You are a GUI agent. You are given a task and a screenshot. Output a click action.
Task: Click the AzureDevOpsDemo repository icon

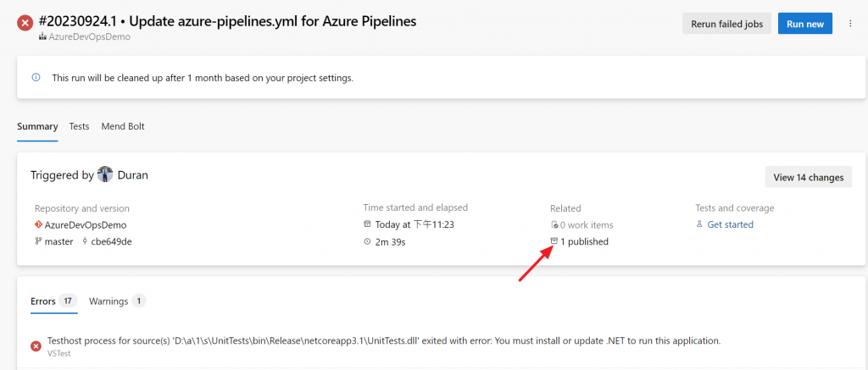click(x=38, y=225)
